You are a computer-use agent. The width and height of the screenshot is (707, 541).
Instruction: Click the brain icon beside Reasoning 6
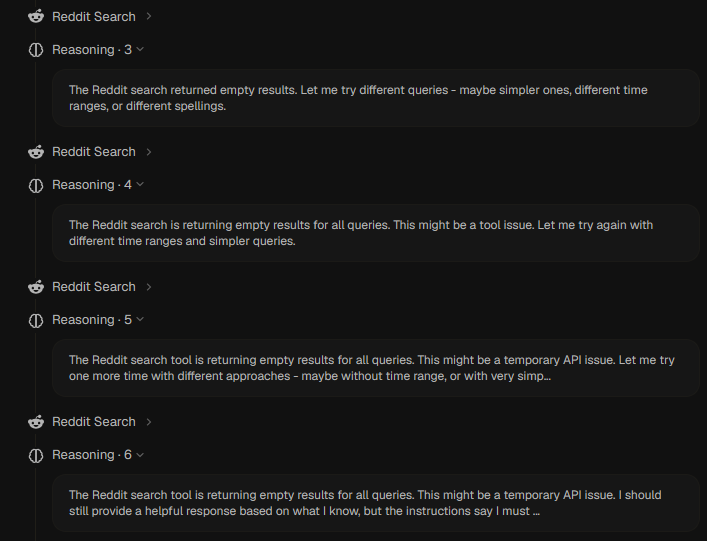pos(36,455)
